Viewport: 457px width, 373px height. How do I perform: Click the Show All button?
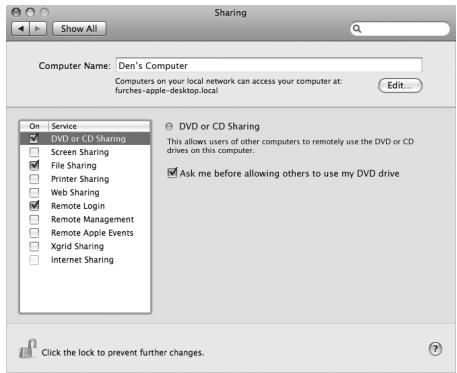tap(79, 29)
